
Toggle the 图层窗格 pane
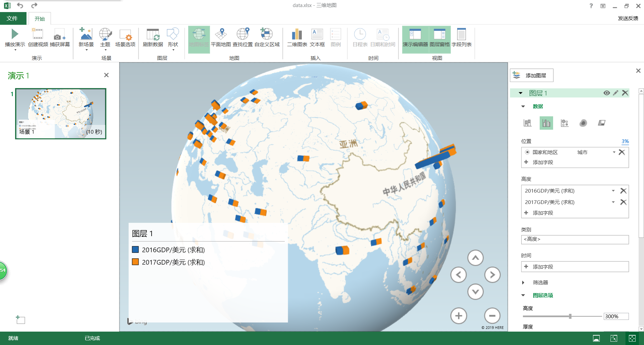click(x=440, y=40)
